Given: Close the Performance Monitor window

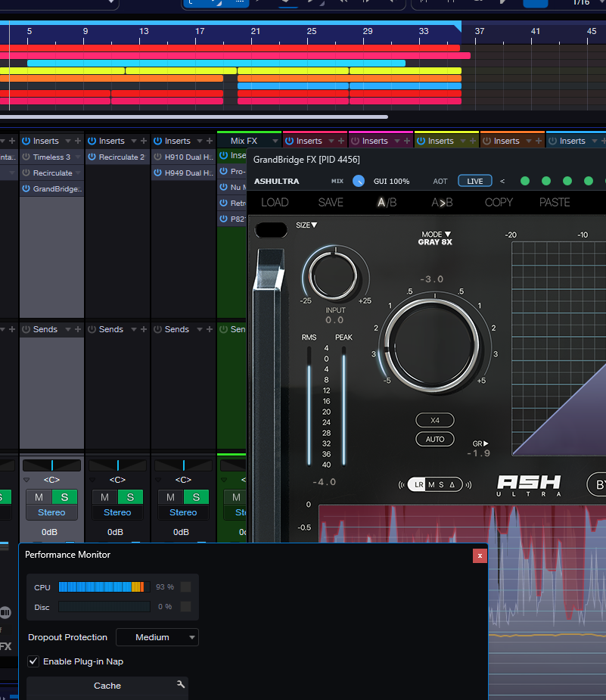Looking at the screenshot, I should (480, 555).
